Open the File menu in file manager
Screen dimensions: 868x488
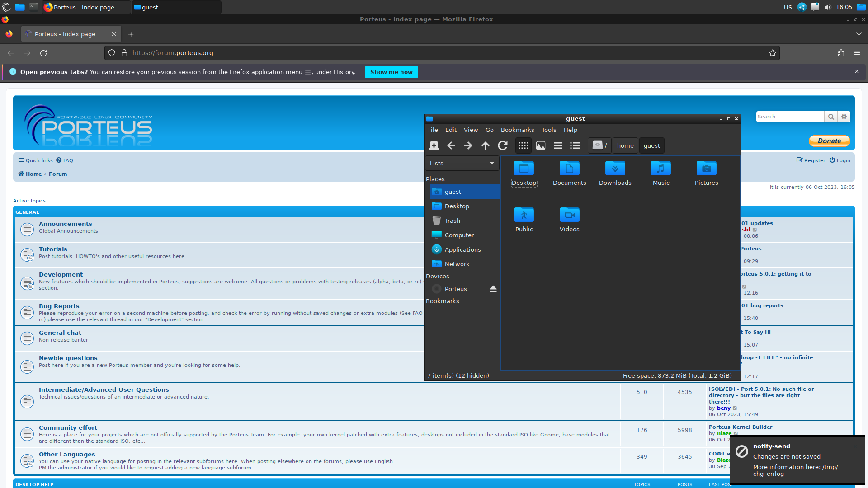click(433, 130)
